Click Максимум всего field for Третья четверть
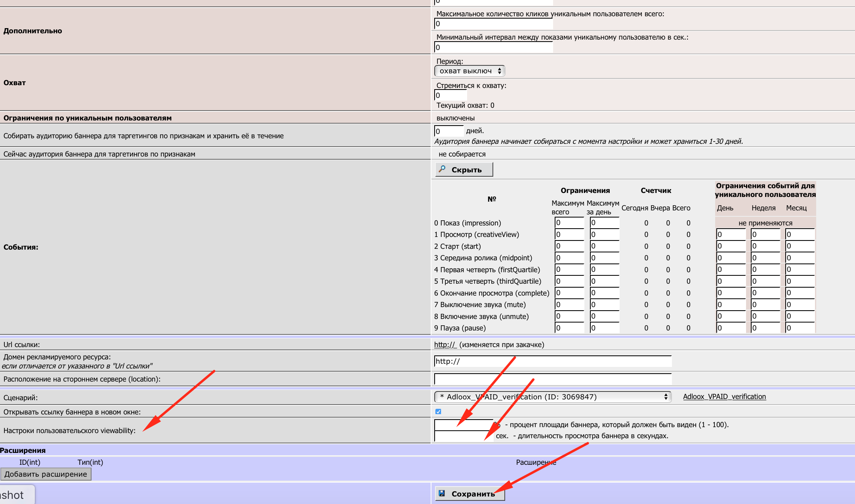 tap(570, 281)
